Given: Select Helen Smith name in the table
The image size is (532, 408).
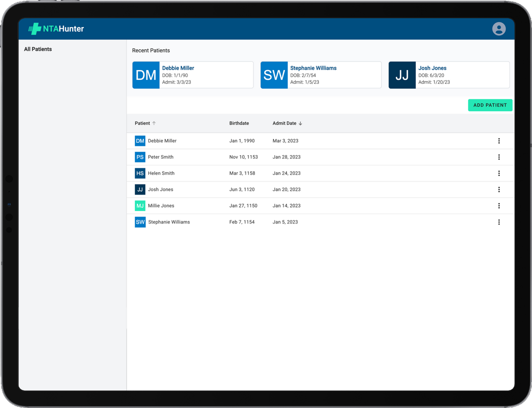Looking at the screenshot, I should (161, 173).
